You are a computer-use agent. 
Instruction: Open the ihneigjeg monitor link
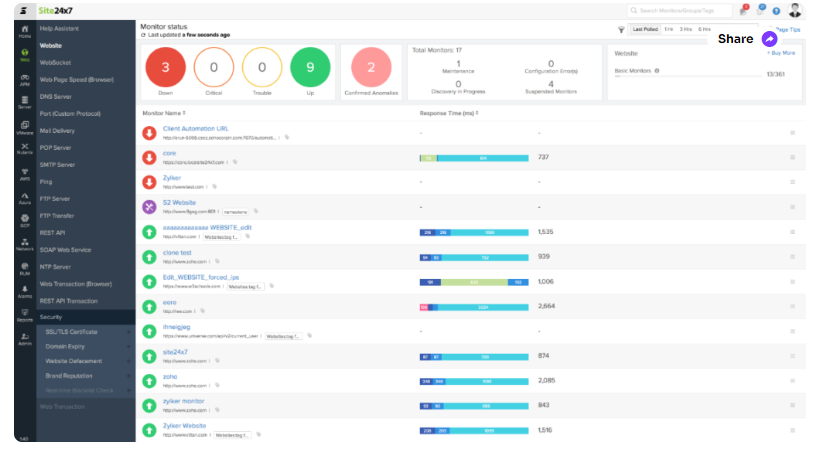(176, 327)
